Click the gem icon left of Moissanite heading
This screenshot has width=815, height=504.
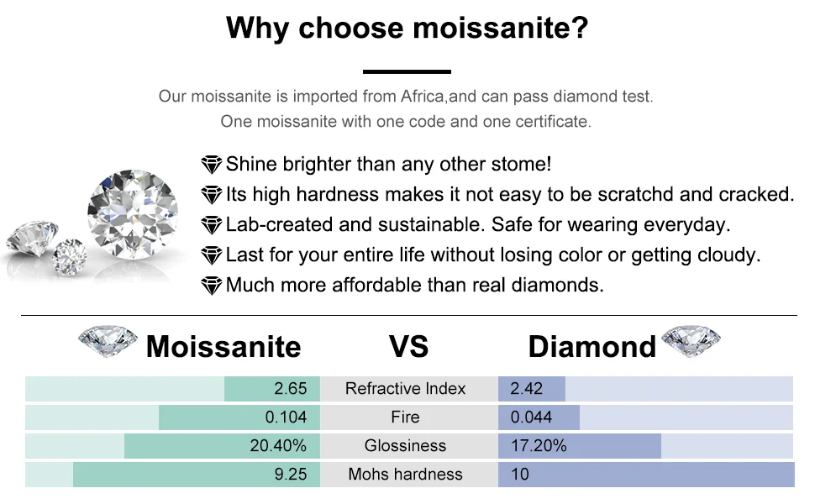108,341
